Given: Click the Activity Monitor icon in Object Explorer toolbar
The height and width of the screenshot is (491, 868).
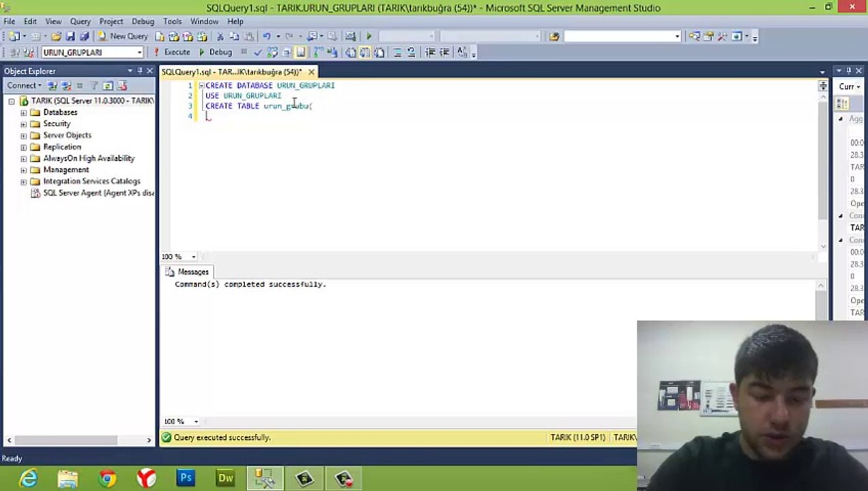Looking at the screenshot, I should (122, 85).
